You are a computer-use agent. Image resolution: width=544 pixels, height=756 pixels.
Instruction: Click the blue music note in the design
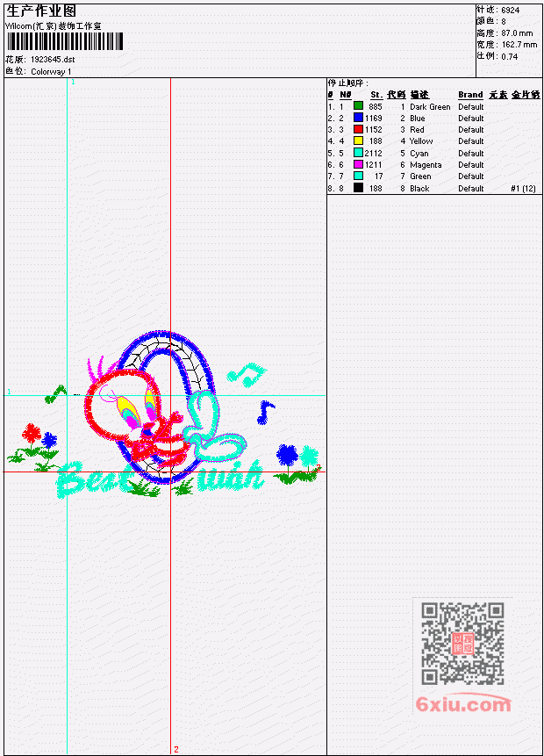[x=266, y=412]
